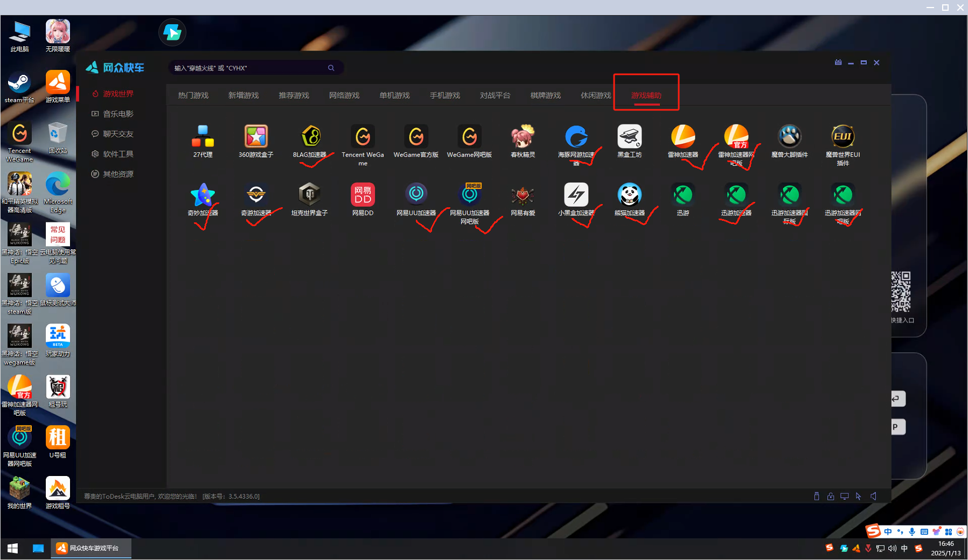Open 魔兽大脚插件
The height and width of the screenshot is (560, 968).
(789, 137)
